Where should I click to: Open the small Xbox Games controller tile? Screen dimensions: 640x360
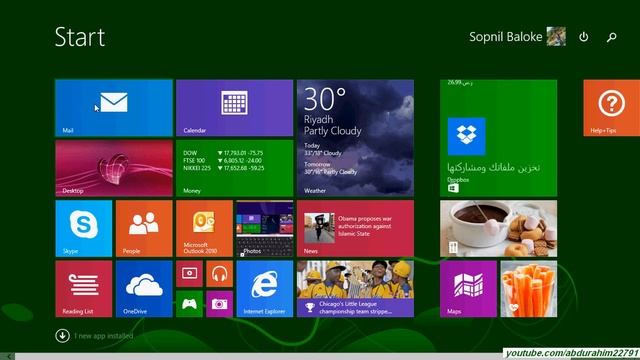coord(189,304)
